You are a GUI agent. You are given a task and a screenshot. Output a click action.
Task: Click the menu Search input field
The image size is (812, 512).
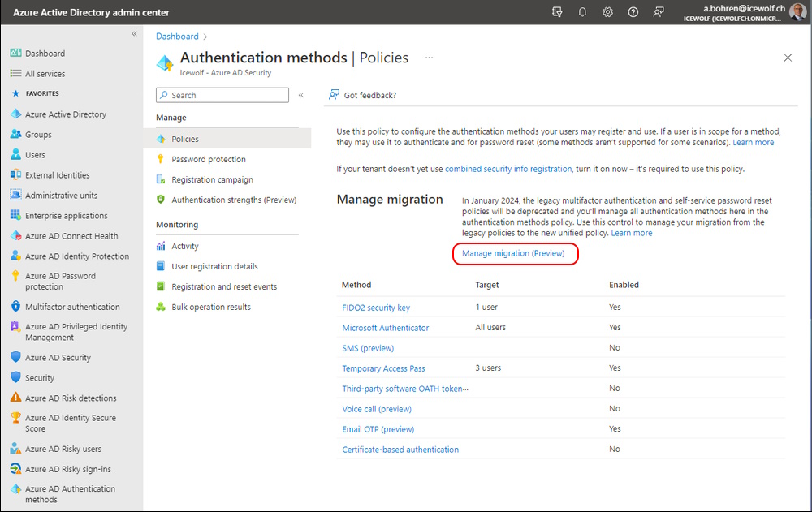222,95
